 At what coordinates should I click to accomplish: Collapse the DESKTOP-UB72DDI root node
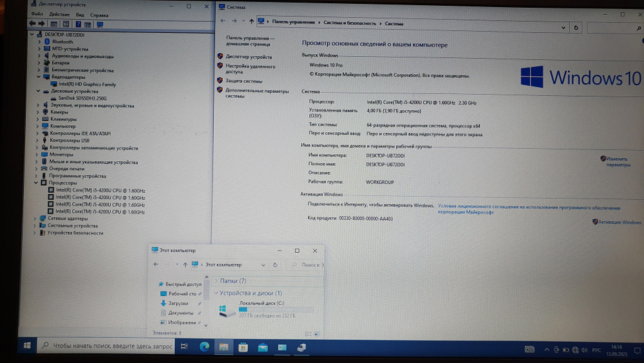click(x=32, y=35)
